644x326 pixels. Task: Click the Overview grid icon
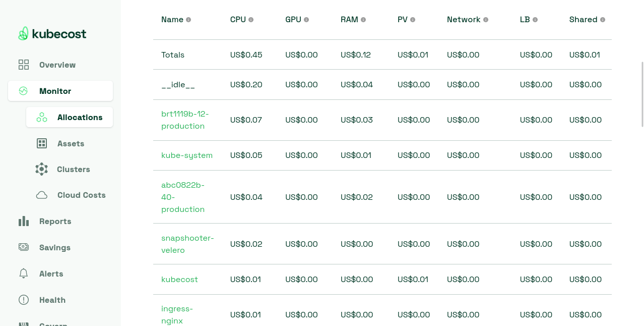tap(24, 65)
